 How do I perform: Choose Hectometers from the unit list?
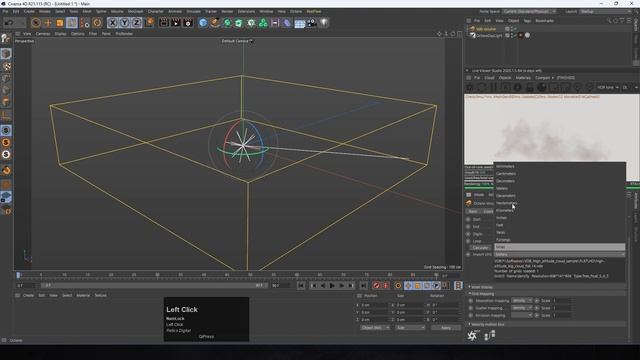pyautogui.click(x=507, y=203)
